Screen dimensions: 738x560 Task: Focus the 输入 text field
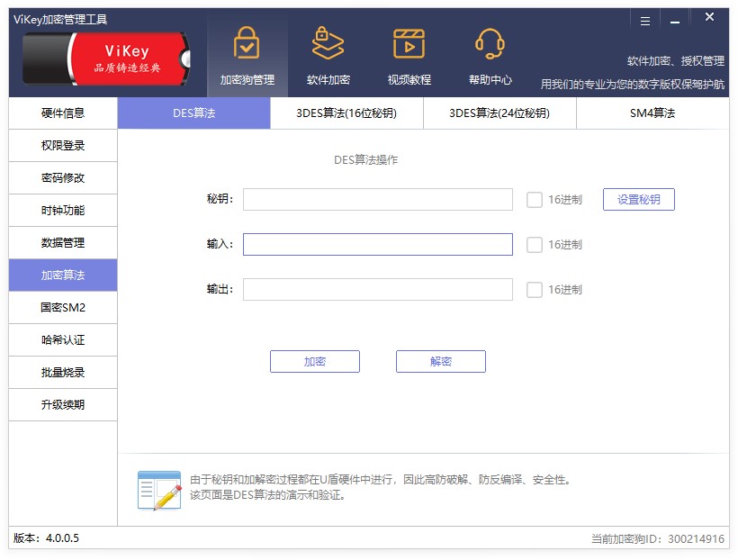pyautogui.click(x=377, y=245)
